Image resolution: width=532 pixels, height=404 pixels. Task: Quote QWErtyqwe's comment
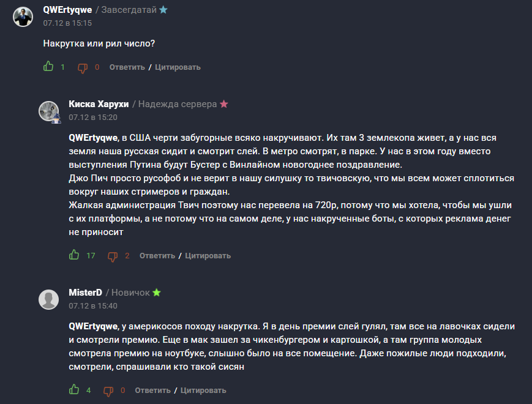tap(178, 67)
